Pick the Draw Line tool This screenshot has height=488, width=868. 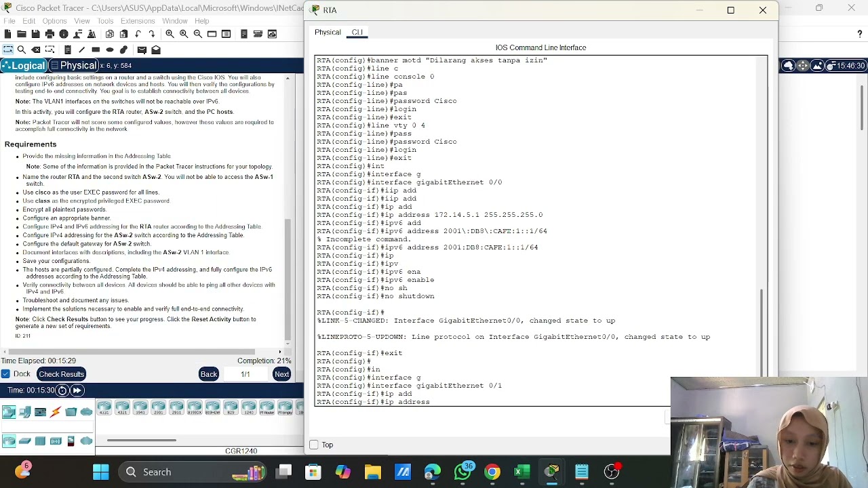[x=81, y=49]
